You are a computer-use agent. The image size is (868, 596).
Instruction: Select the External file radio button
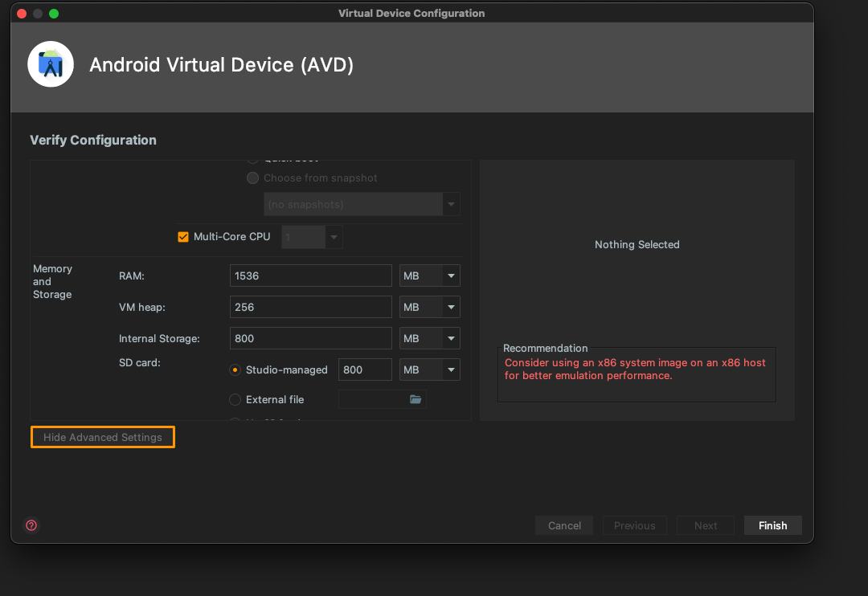(x=235, y=399)
